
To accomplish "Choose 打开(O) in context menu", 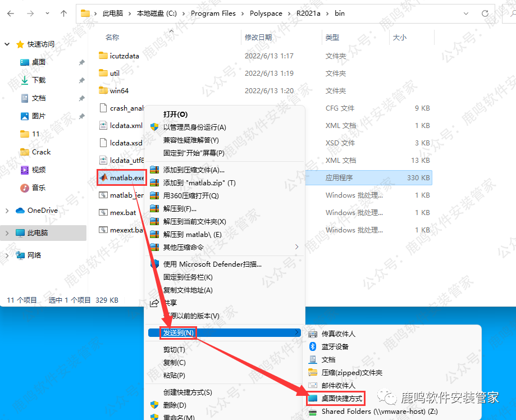I will [175, 114].
